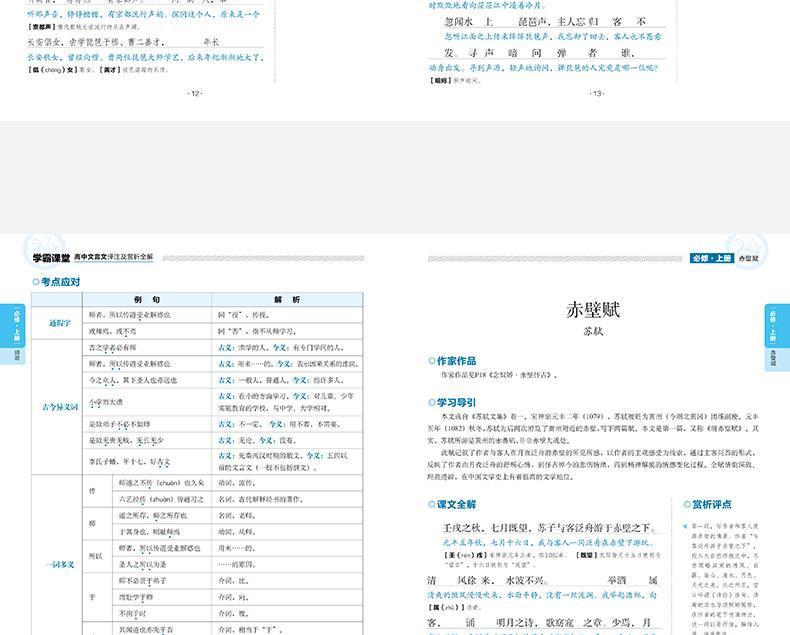Click the bullet icon beside 作家作品

[x=430, y=361]
